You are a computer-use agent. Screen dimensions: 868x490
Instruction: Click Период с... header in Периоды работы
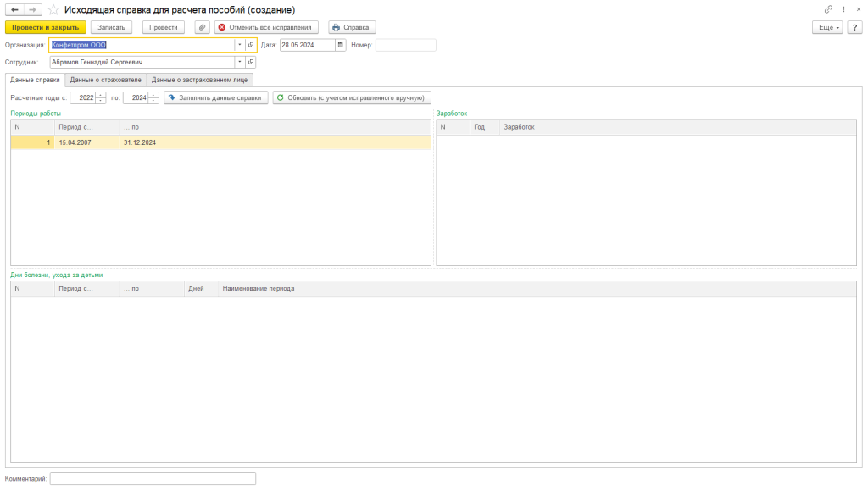pos(87,127)
